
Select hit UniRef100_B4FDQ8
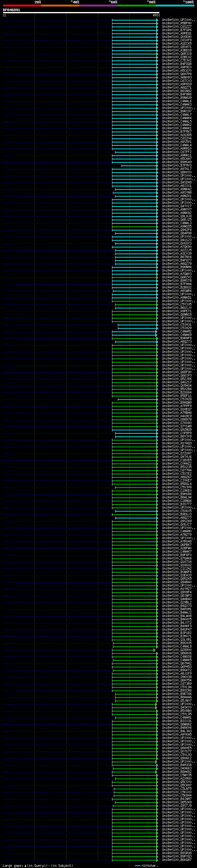point(176,64)
